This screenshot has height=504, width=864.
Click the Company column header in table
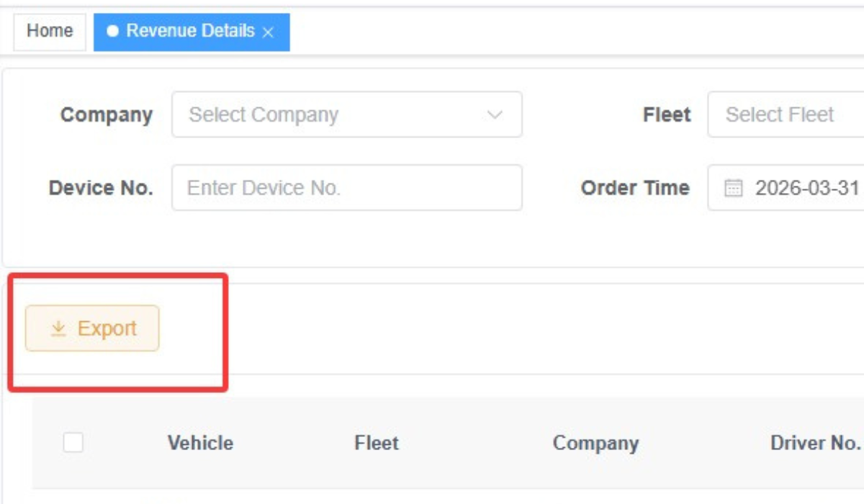click(595, 443)
